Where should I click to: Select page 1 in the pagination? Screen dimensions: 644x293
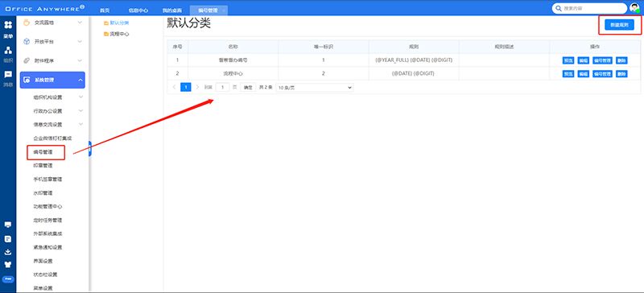[x=186, y=88]
